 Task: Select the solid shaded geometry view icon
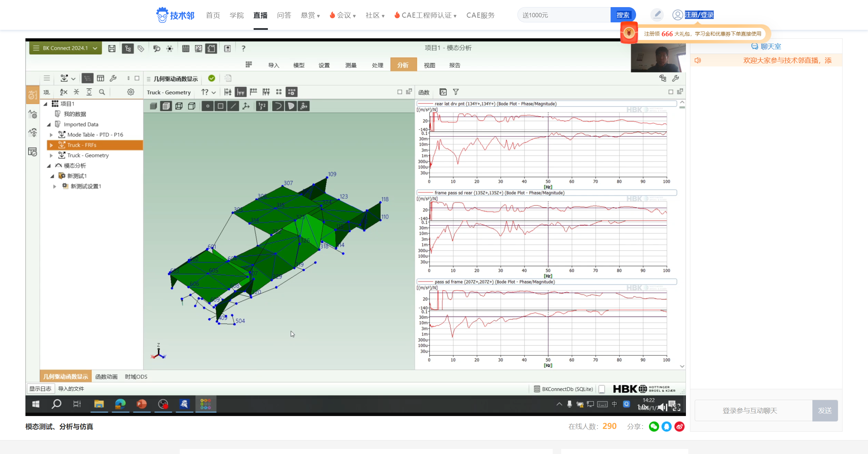tap(153, 106)
